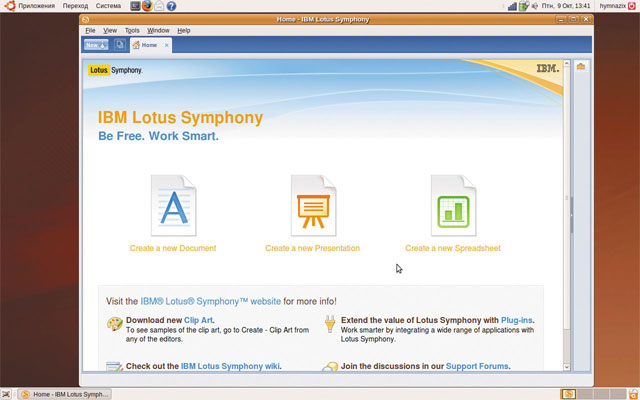
Task: Click the document icon with letter A
Action: tap(173, 205)
